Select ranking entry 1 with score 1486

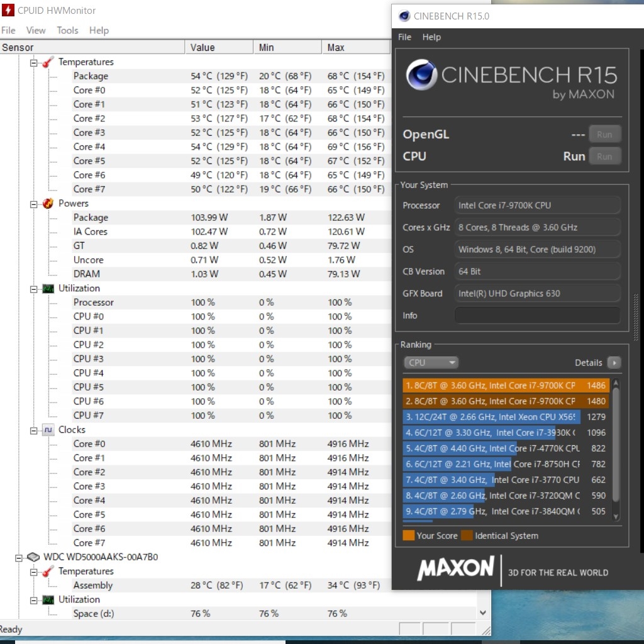tap(506, 386)
